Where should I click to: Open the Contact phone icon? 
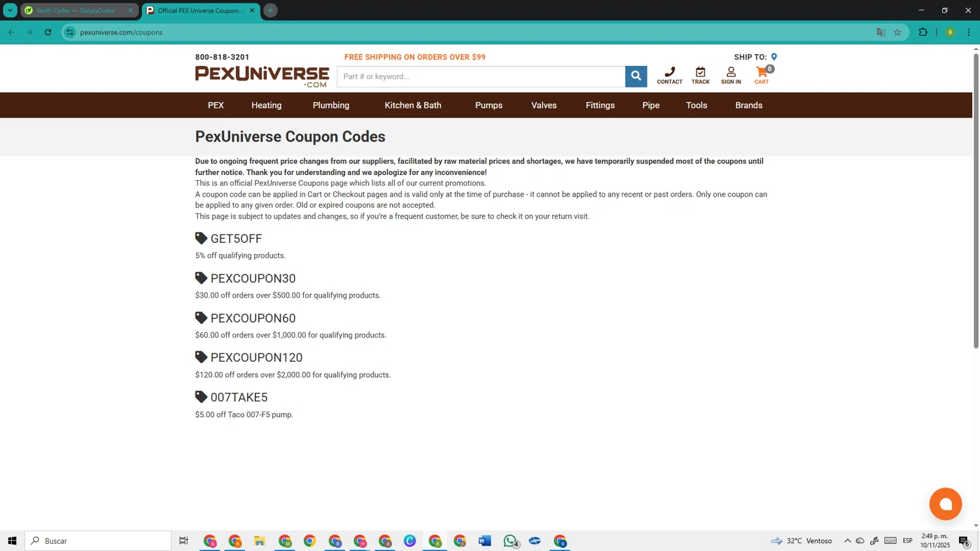[670, 75]
